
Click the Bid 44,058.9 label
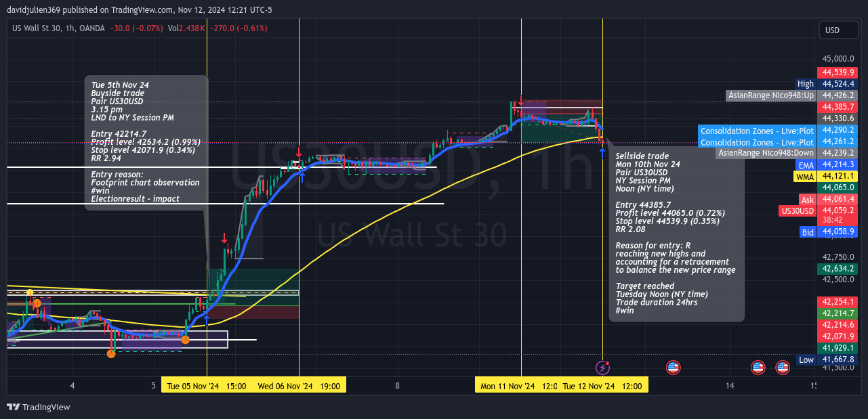pyautogui.click(x=829, y=231)
